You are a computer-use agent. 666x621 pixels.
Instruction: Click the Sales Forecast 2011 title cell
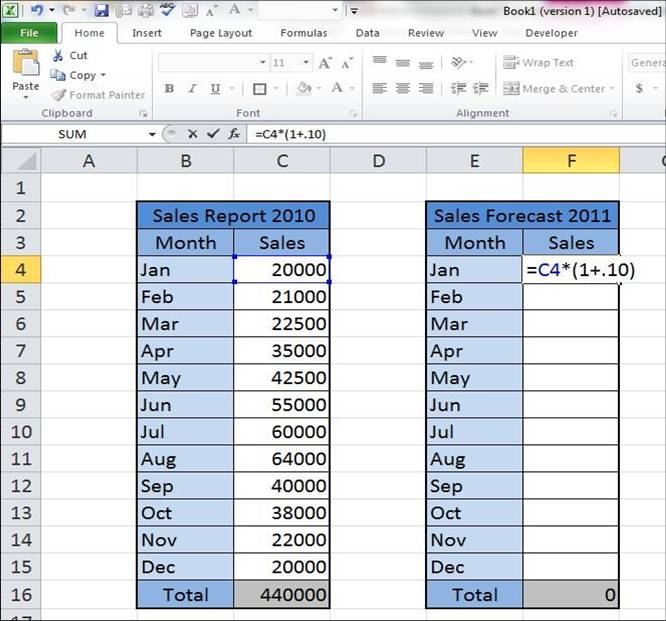click(x=522, y=215)
